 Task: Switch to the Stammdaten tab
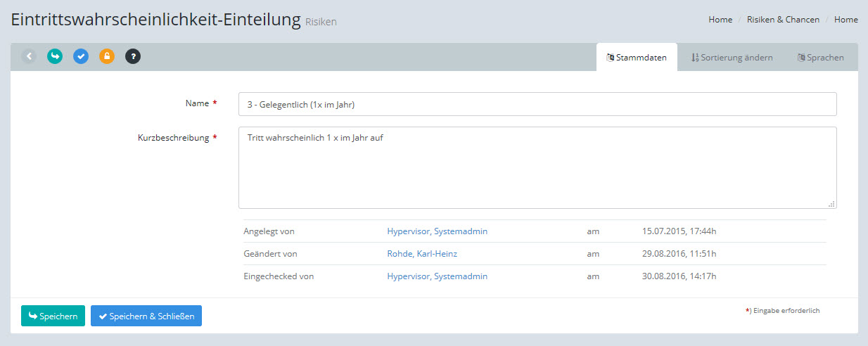click(637, 58)
